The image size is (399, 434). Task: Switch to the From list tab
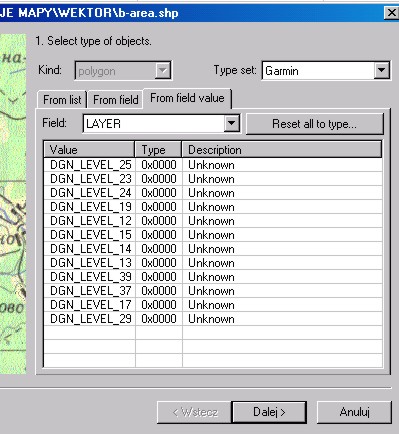62,100
